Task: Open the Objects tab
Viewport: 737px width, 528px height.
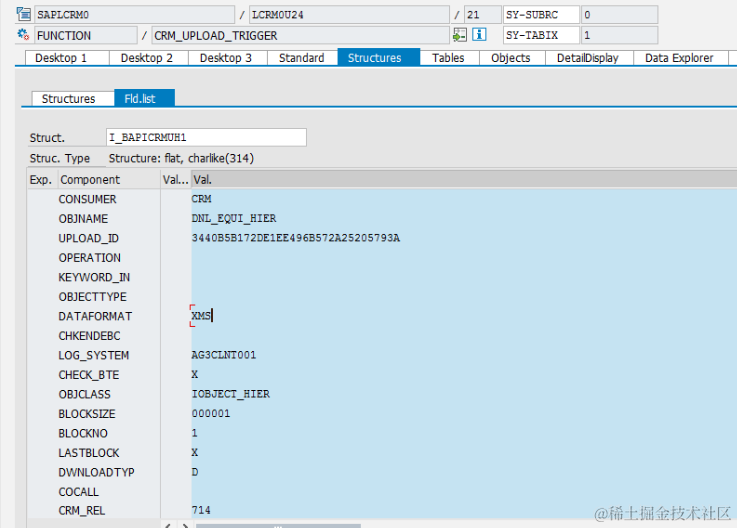Action: point(512,58)
